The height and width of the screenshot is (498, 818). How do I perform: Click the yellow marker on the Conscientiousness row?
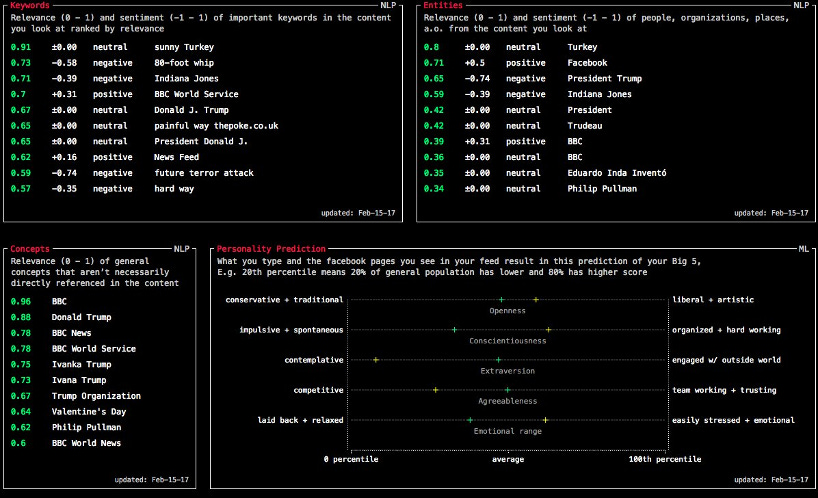(x=548, y=330)
